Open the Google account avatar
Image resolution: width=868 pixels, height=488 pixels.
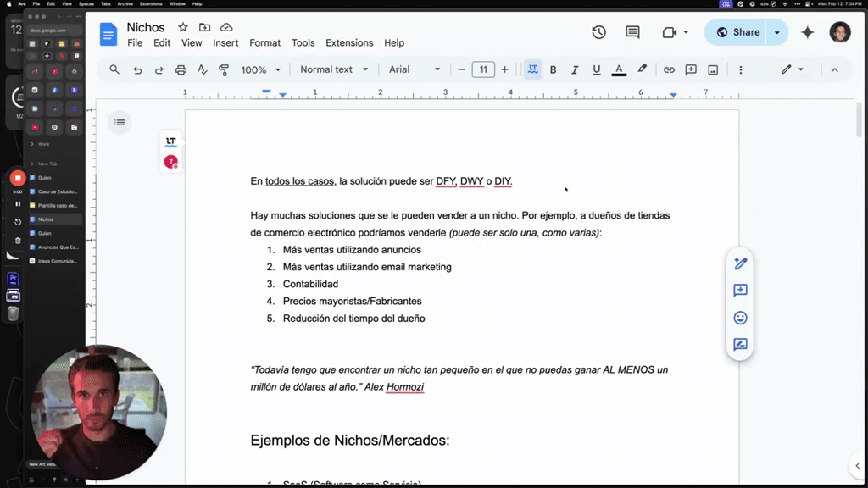click(x=840, y=32)
